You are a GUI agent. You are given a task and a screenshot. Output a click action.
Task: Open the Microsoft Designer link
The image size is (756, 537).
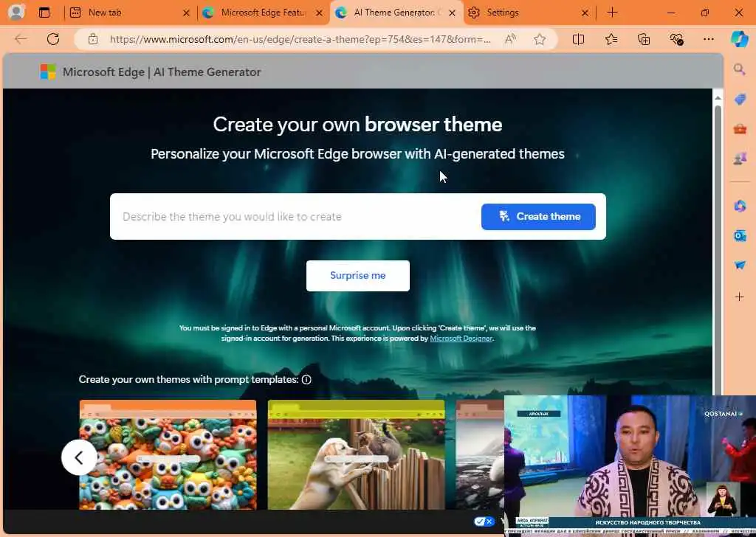click(461, 339)
